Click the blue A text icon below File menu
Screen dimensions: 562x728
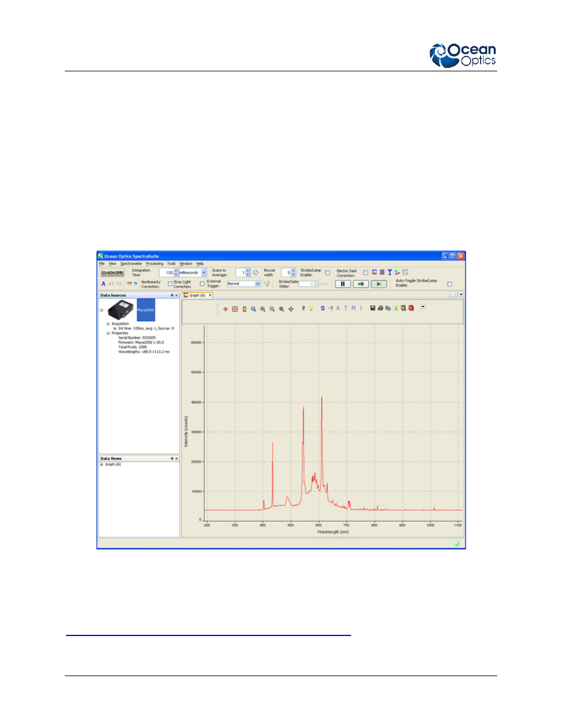(x=104, y=284)
